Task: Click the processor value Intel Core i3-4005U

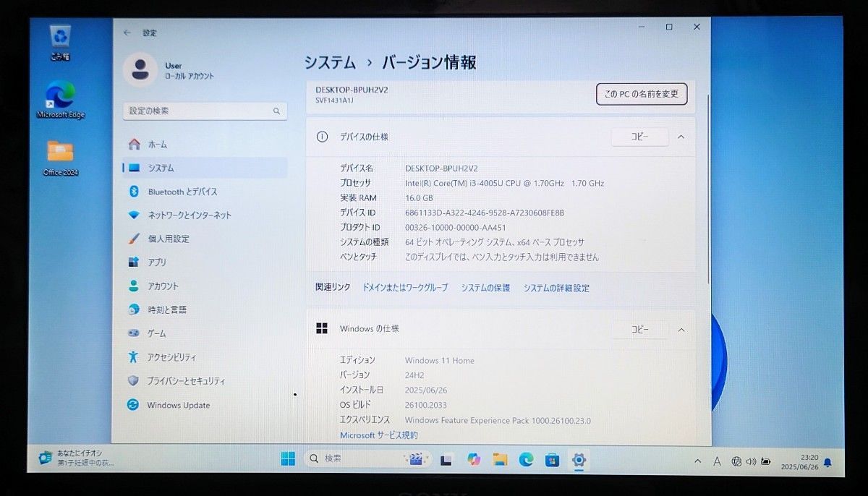Action: (504, 183)
